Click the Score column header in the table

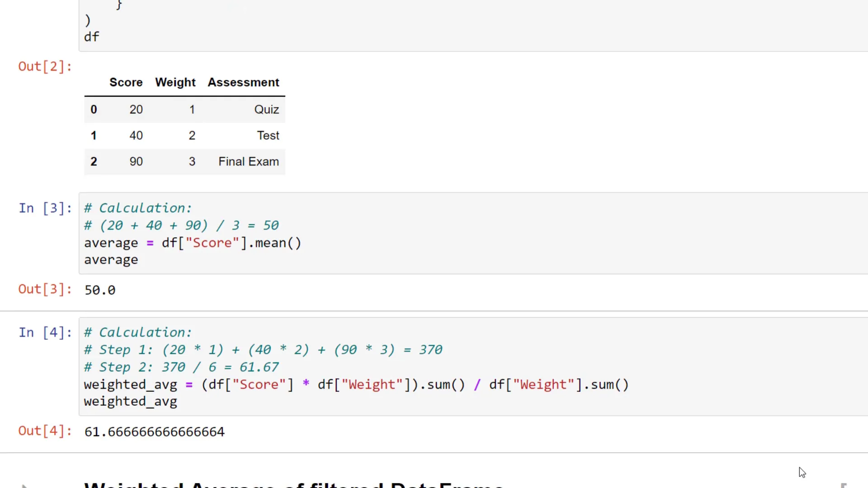126,82
